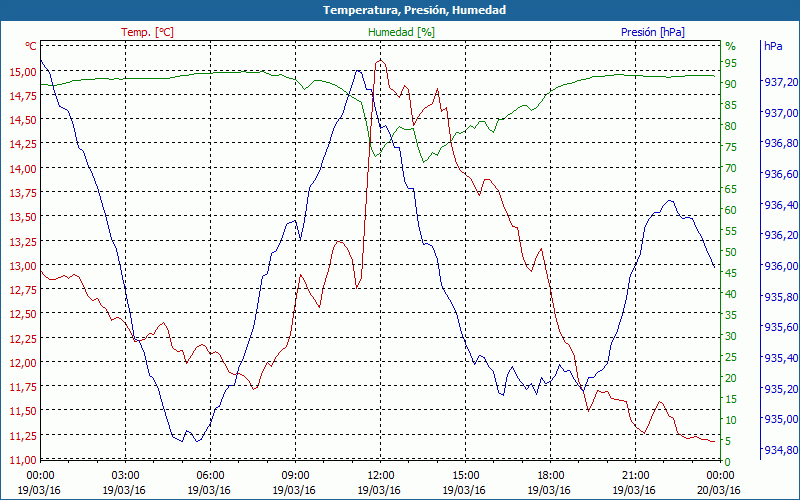Click the temperature axis value '13,00'
Image resolution: width=800 pixels, height=500 pixels.
click(23, 265)
